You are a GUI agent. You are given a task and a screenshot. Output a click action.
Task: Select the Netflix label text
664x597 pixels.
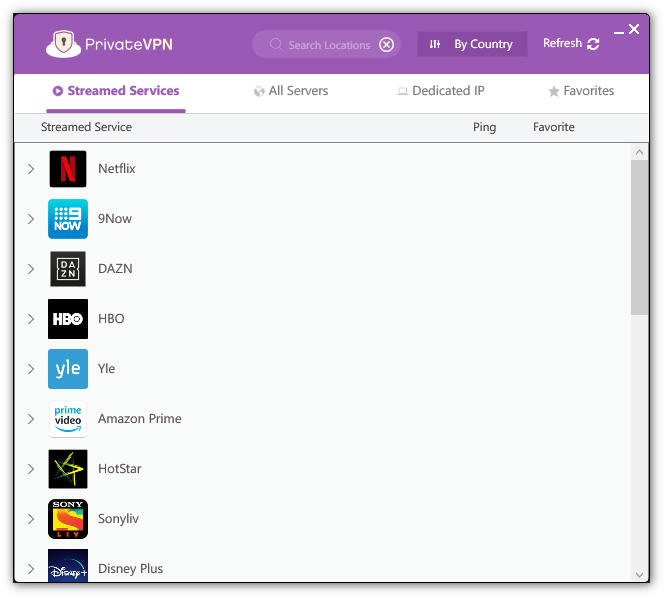(x=117, y=169)
